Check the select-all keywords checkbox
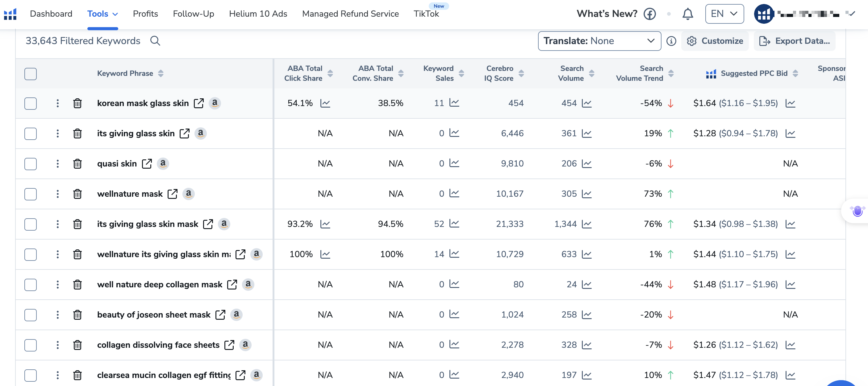Viewport: 868px width, 386px height. pyautogui.click(x=30, y=74)
